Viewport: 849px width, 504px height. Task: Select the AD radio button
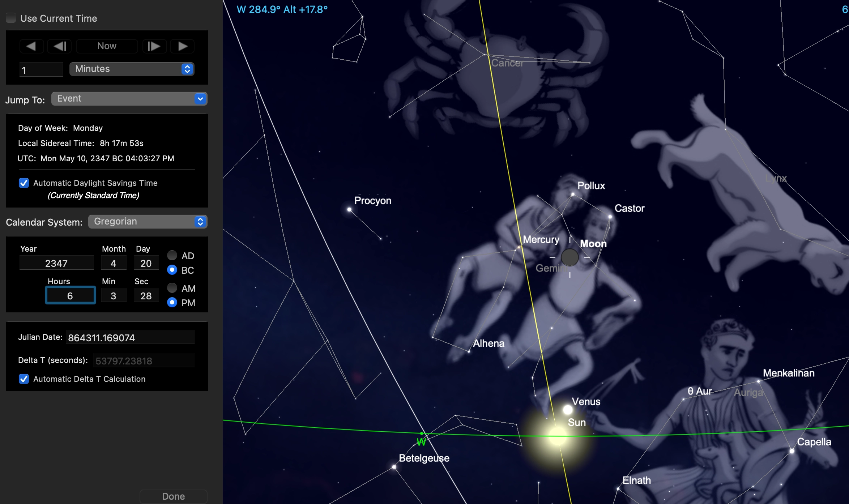point(172,256)
